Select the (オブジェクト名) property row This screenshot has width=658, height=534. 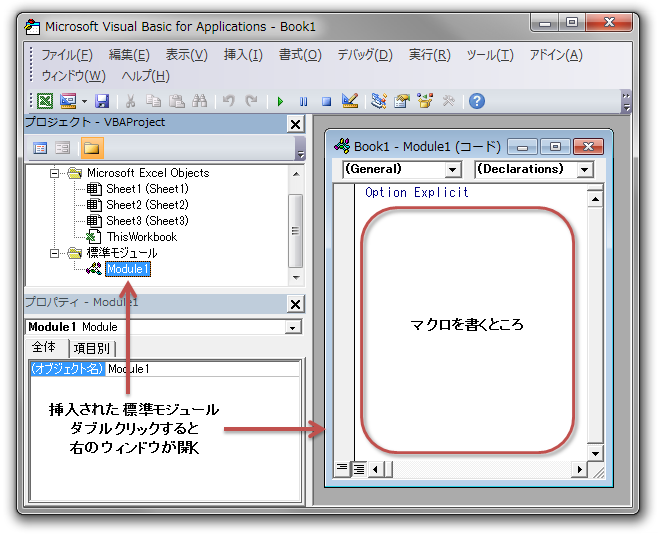click(67, 369)
